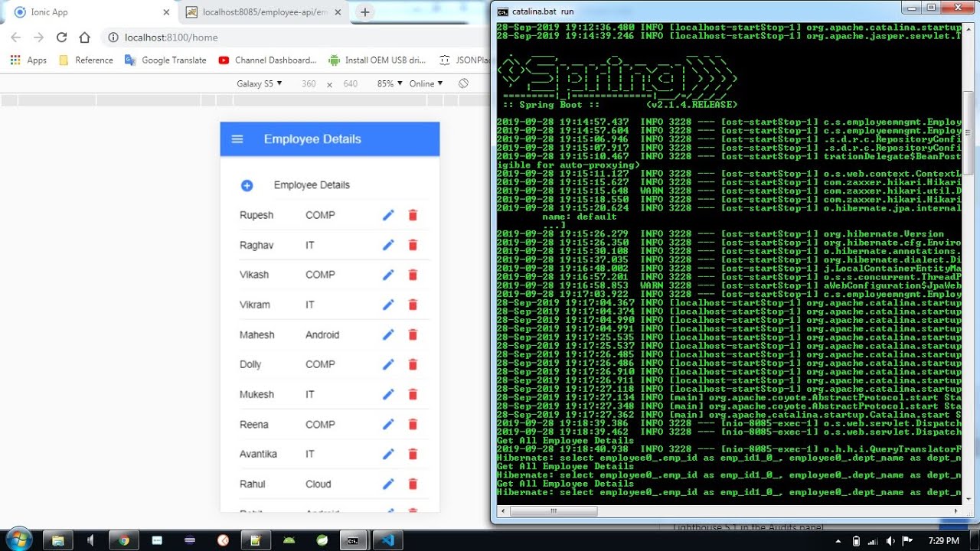980x551 pixels.
Task: Remove Vikram with the red trash icon
Action: (x=413, y=305)
